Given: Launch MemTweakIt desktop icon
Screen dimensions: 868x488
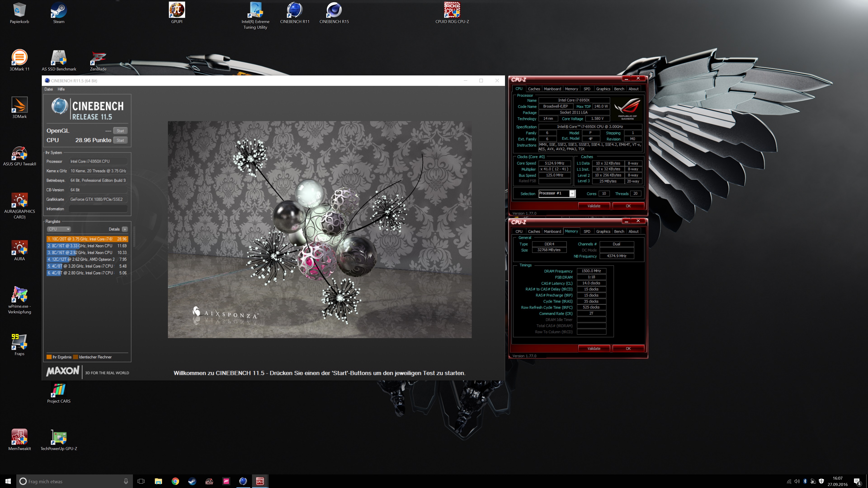Looking at the screenshot, I should 19,440.
